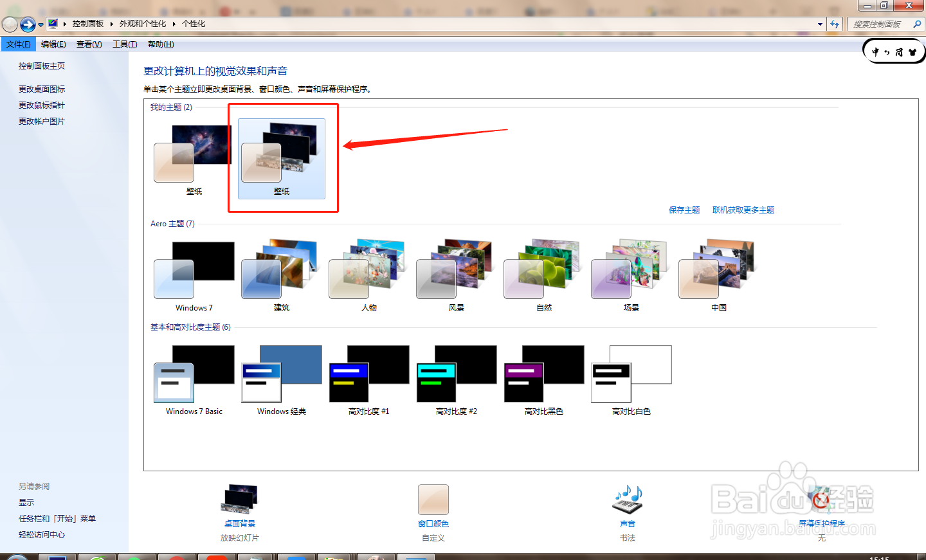Open the 查看(V) menu
Image resolution: width=926 pixels, height=560 pixels.
click(89, 44)
